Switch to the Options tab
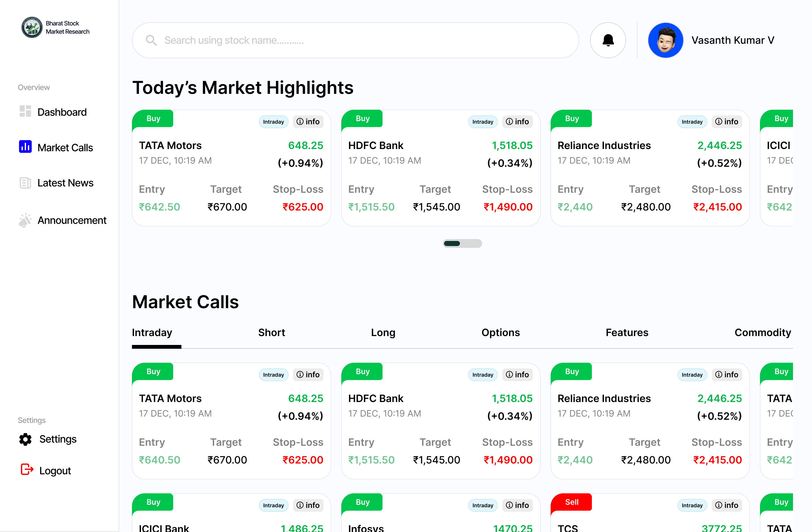Image resolution: width=812 pixels, height=532 pixels. tap(500, 333)
